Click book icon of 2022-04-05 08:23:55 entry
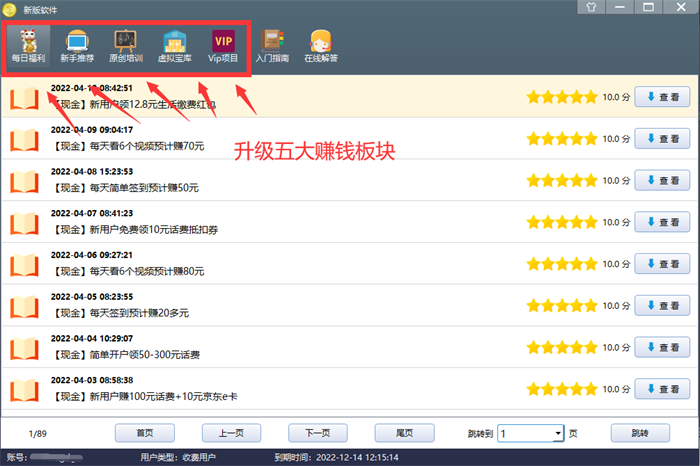The height and width of the screenshot is (466, 700). 24,306
